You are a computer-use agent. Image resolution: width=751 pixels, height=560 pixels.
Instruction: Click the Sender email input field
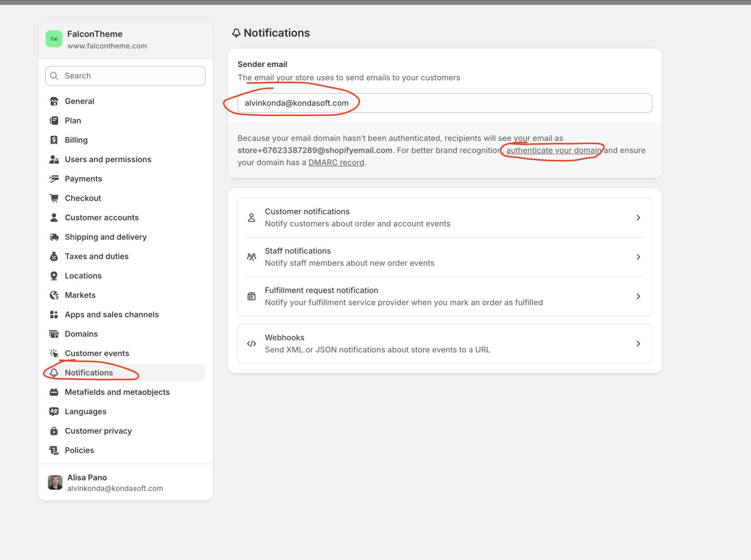444,103
